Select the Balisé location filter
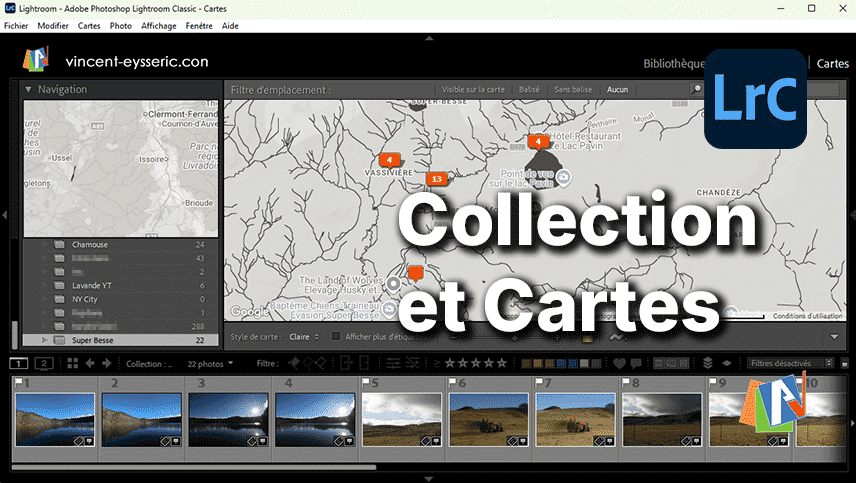This screenshot has width=856, height=483. (x=529, y=90)
